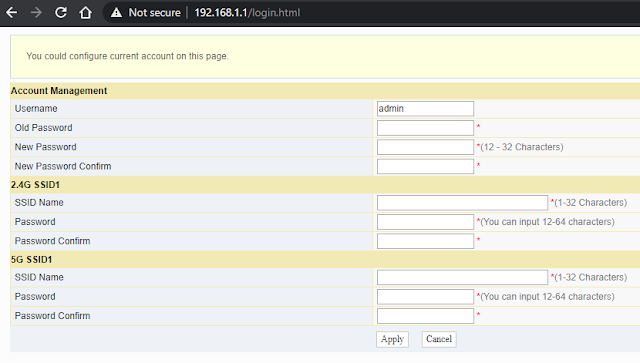Open the browser home page icon
Viewport: 640px width, 363px height.
click(x=85, y=13)
